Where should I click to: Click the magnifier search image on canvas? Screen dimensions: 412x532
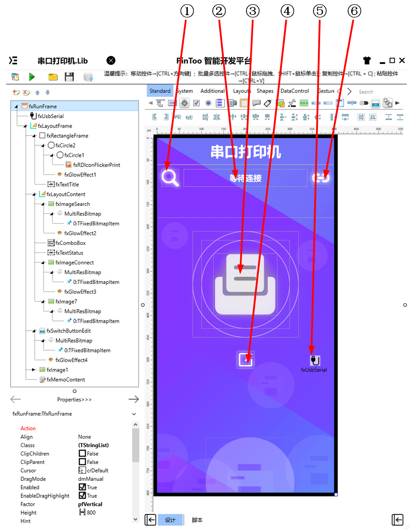pyautogui.click(x=170, y=178)
